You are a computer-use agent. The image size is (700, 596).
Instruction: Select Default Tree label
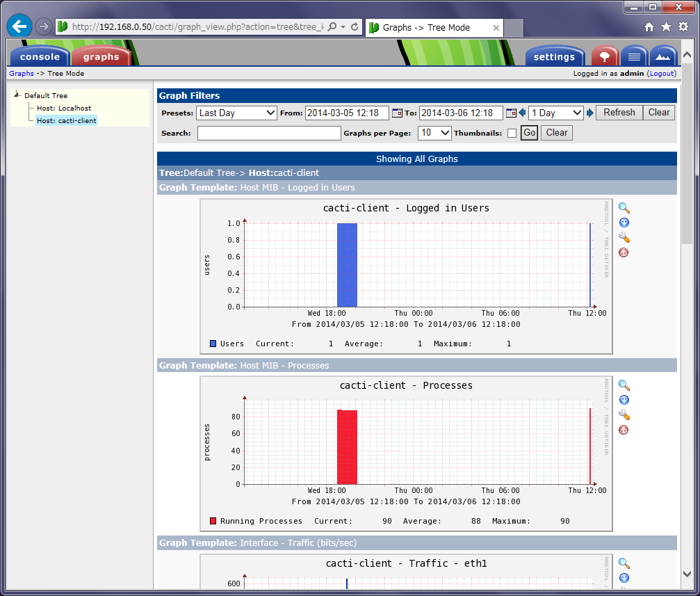[x=46, y=95]
